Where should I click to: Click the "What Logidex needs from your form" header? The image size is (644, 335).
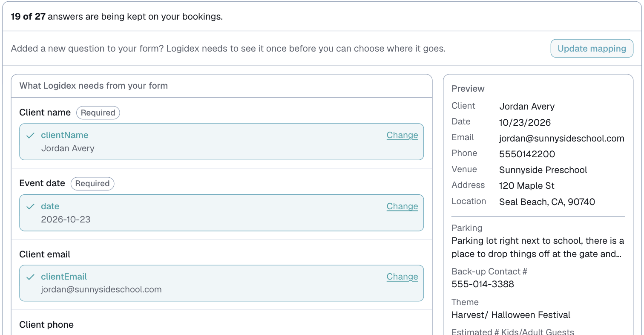coord(94,86)
